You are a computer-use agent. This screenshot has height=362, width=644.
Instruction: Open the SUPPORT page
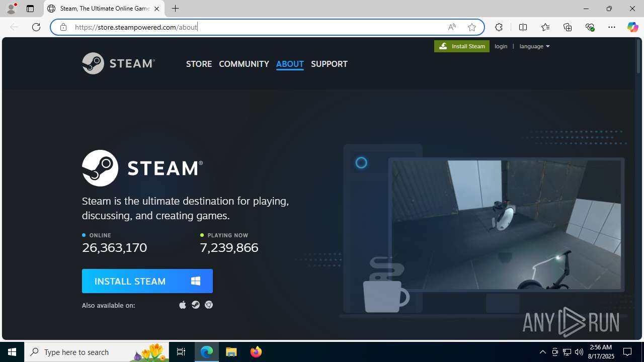329,64
